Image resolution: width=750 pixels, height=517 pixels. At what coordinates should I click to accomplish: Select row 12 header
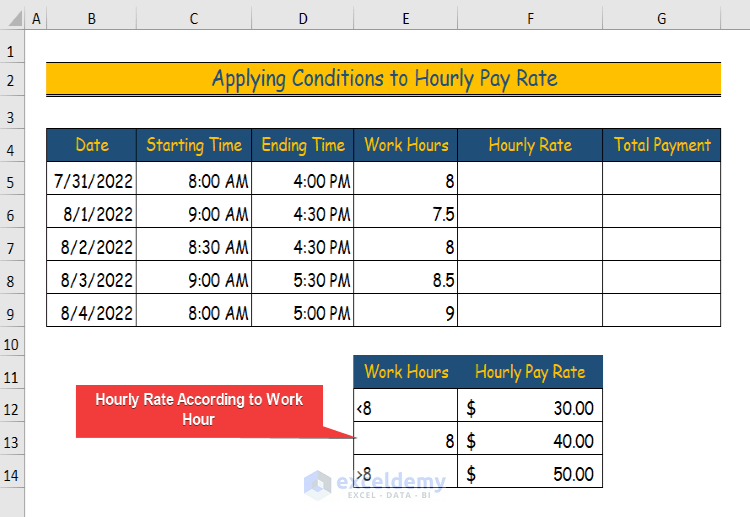point(12,405)
